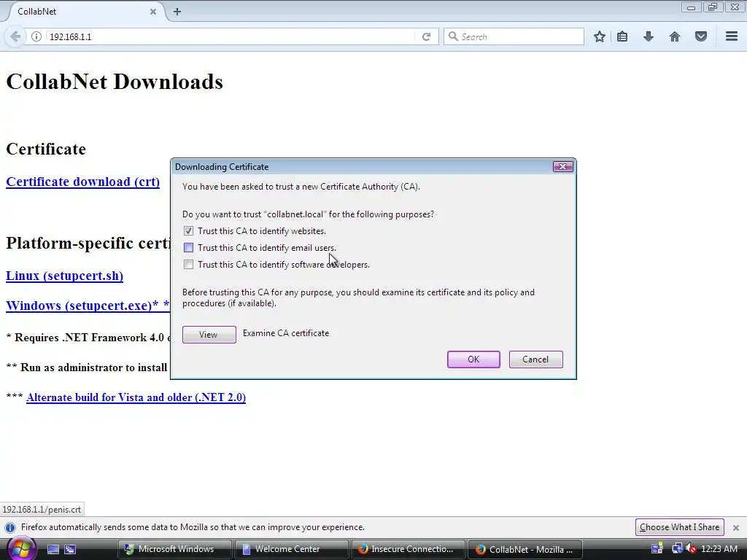This screenshot has width=747, height=560.
Task: Switch to Insecure Connection Firefox taskbar item
Action: coord(409,549)
